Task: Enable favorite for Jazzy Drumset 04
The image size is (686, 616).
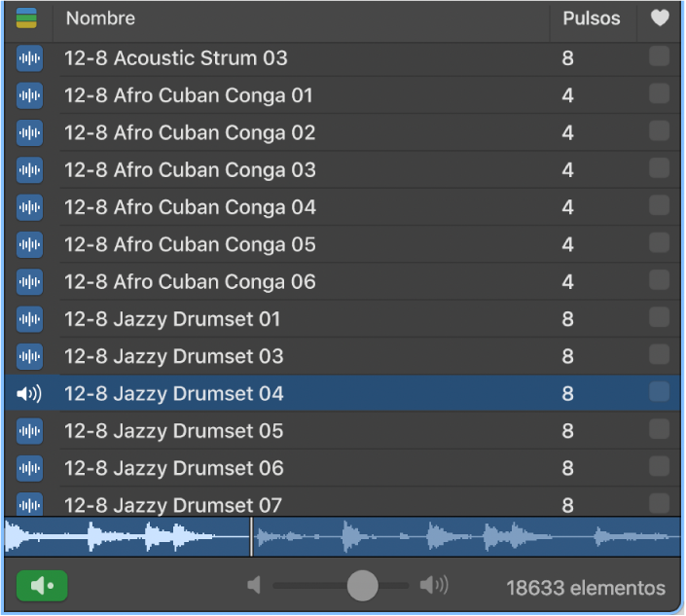Action: [659, 393]
